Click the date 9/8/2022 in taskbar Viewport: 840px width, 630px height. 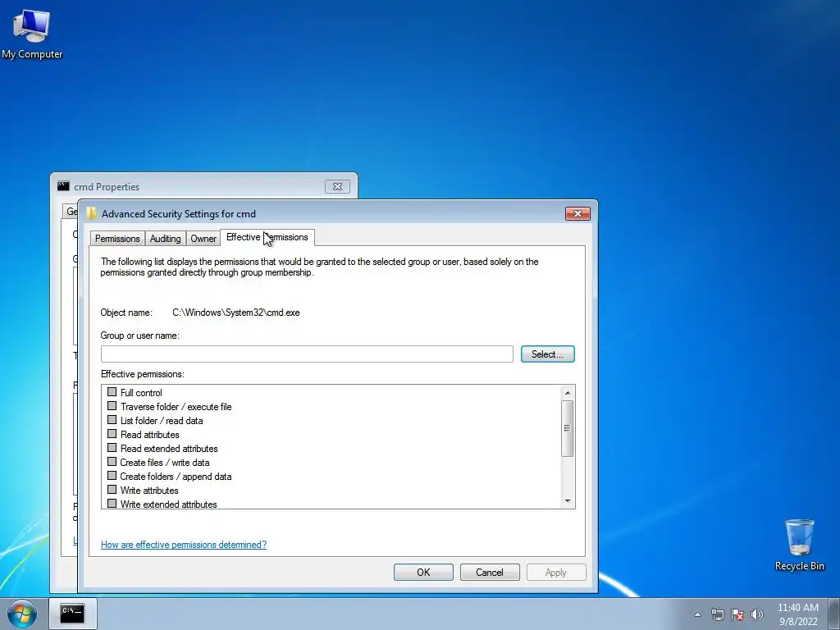798,622
